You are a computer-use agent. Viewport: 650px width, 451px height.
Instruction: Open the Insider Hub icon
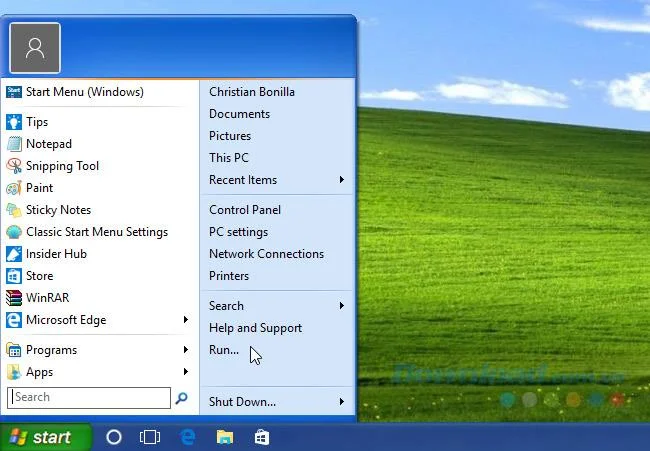14,254
